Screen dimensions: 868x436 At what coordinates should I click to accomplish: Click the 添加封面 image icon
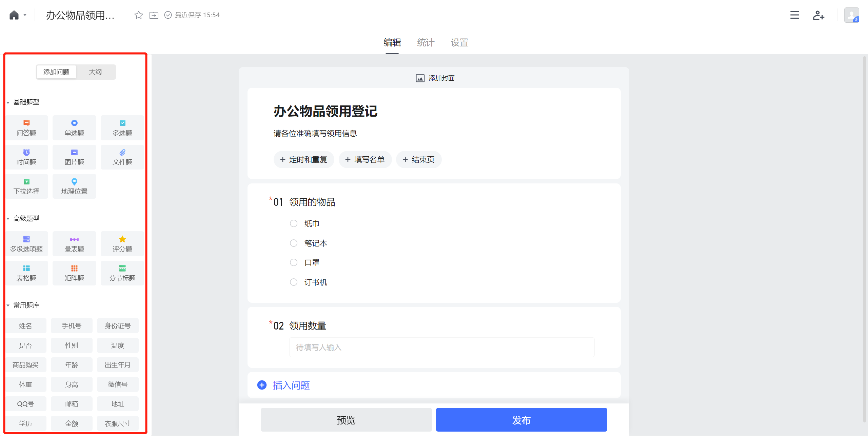click(x=420, y=78)
